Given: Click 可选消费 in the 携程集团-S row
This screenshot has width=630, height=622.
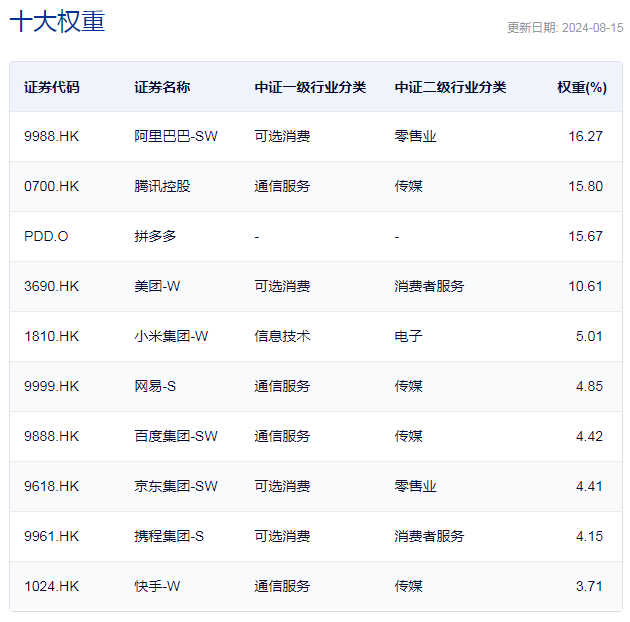Looking at the screenshot, I should (x=282, y=536).
